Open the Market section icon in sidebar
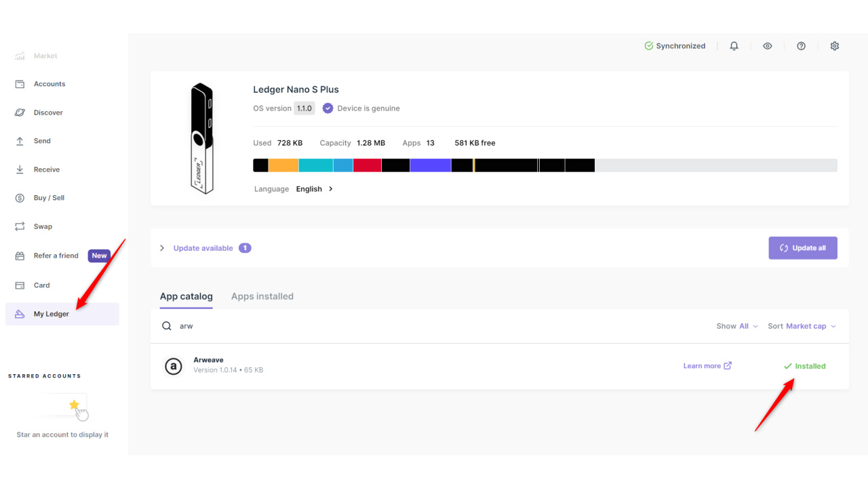Viewport: 868px width, 488px height. pyautogui.click(x=20, y=56)
